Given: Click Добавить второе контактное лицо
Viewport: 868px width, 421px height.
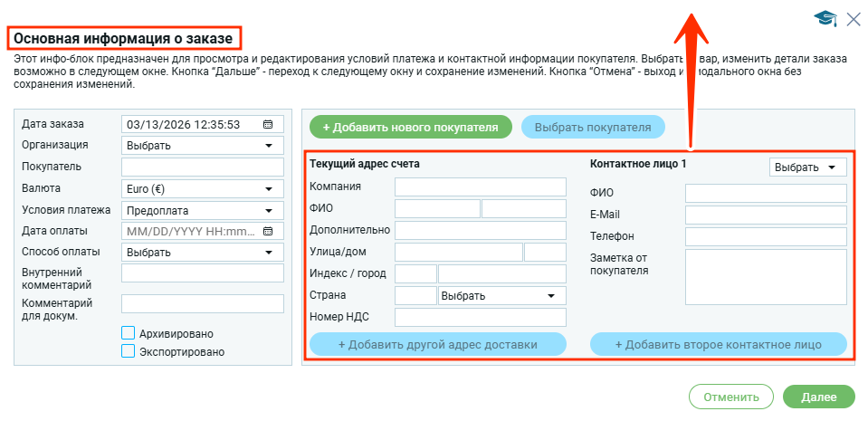Looking at the screenshot, I should [x=718, y=345].
